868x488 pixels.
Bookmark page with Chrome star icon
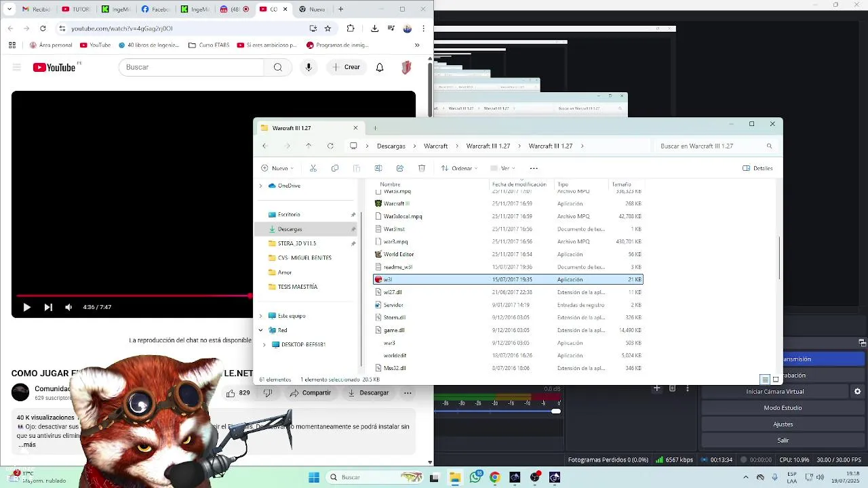point(328,28)
